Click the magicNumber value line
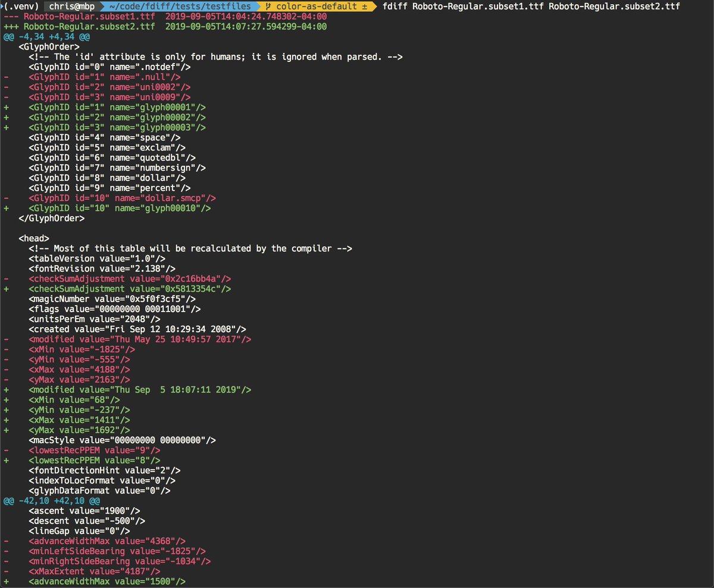The width and height of the screenshot is (714, 588). (111, 300)
